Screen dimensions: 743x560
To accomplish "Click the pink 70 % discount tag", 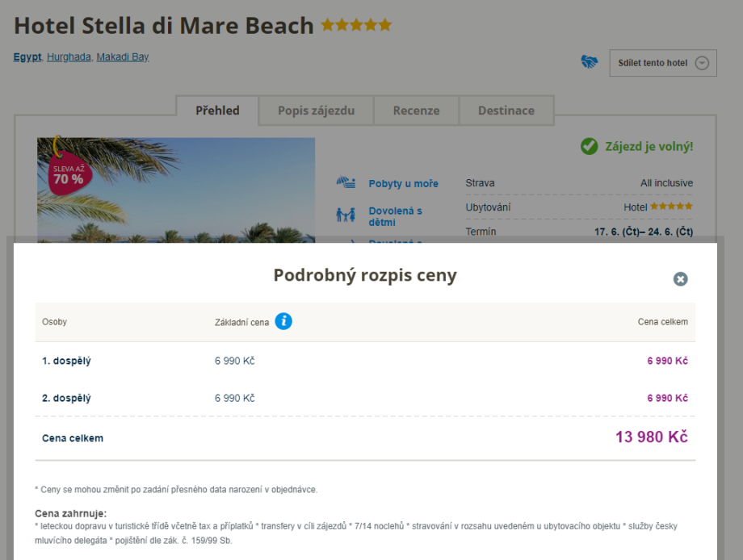I will pyautogui.click(x=69, y=174).
